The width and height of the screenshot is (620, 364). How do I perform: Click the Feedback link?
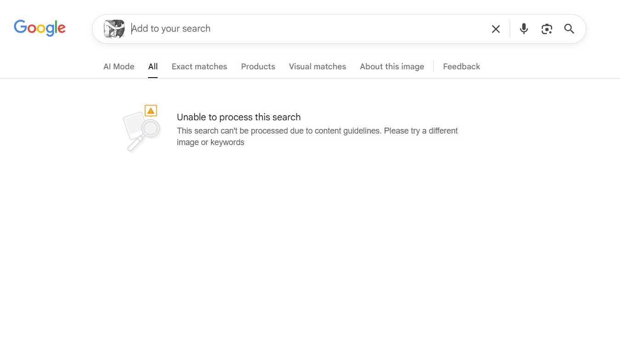click(461, 67)
